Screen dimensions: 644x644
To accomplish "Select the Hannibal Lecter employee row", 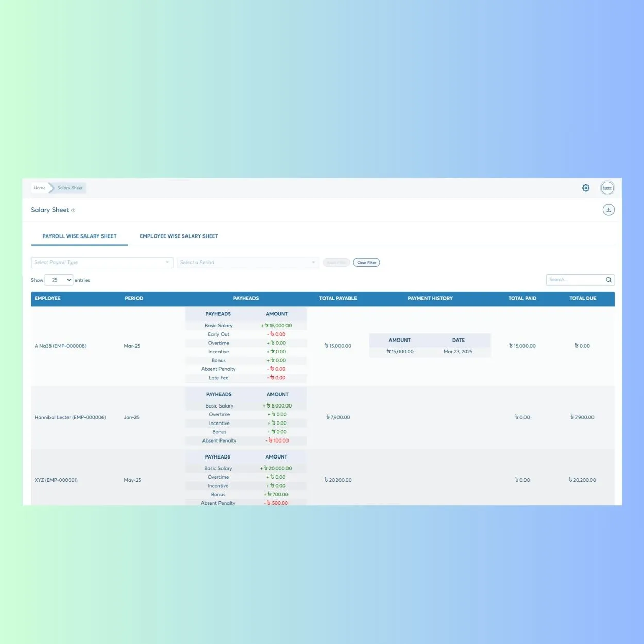I will click(x=71, y=417).
